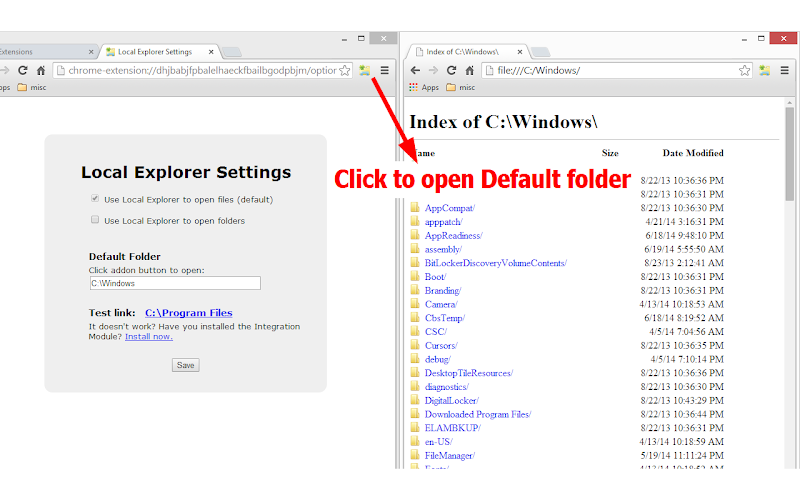Open Apps shortcut in right bookmarks bar
Viewport: 800px width, 500px height.
point(423,87)
